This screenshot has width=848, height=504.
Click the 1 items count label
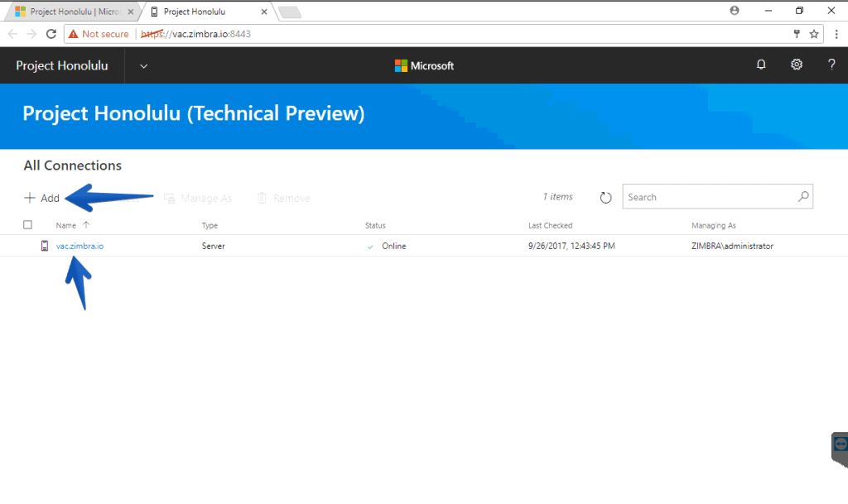557,197
